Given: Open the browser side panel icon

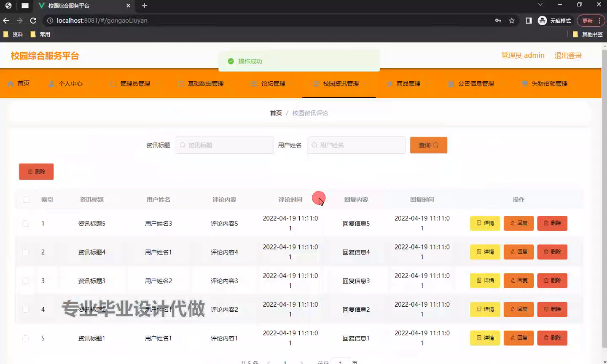Looking at the screenshot, I should click(529, 20).
